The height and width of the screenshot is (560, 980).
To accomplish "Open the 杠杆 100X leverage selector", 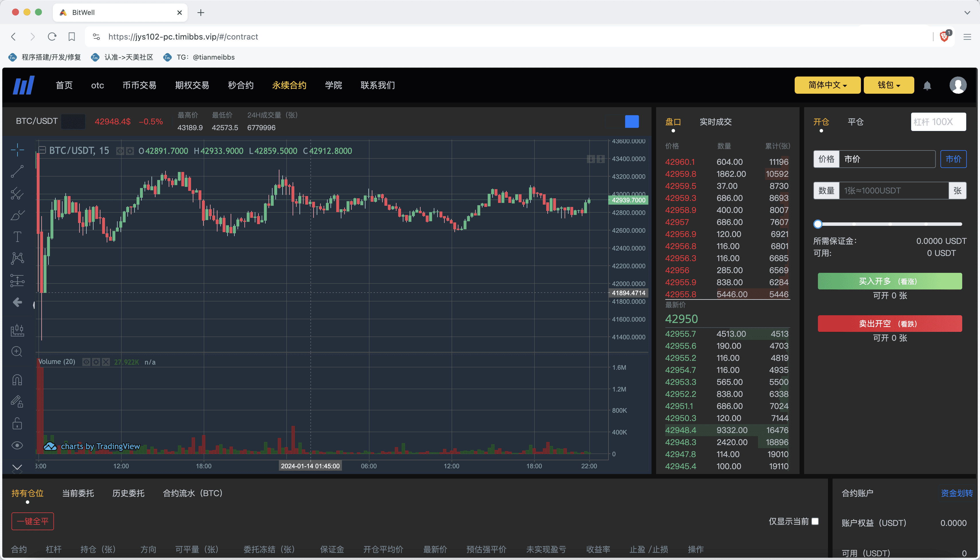I will coord(938,122).
